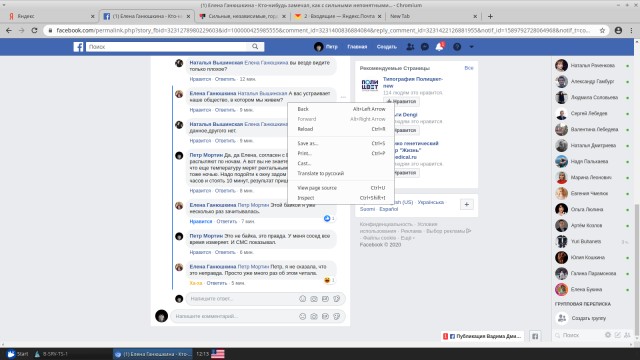Choose Print... in the context menu
Viewport: 640px width, 360px height.
pyautogui.click(x=341, y=153)
